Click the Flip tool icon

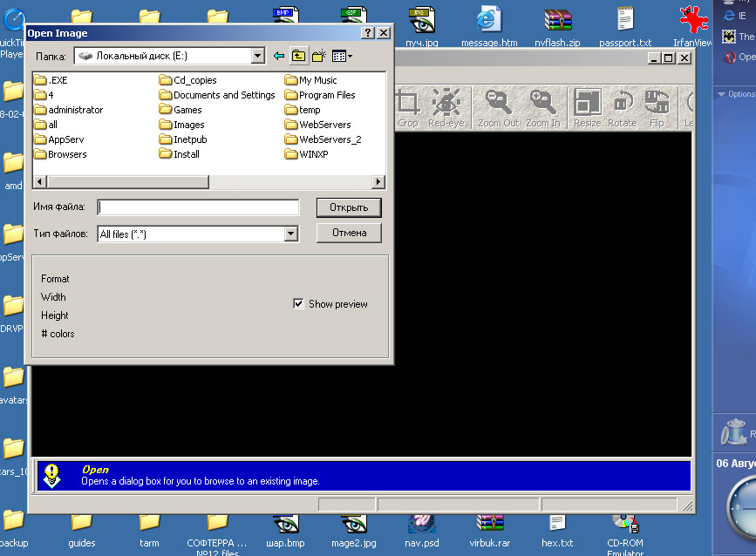[657, 109]
